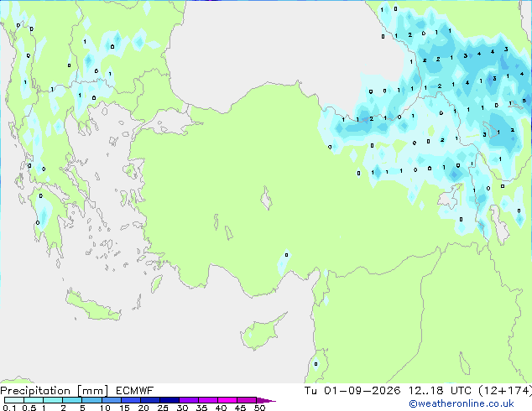Click the ECMWF model label

[x=135, y=391]
